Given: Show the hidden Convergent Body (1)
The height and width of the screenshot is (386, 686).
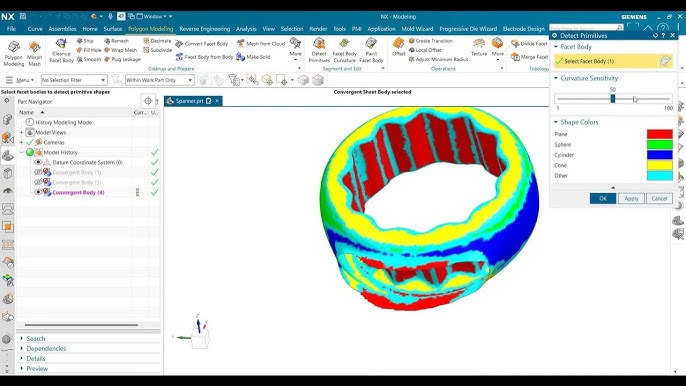Looking at the screenshot, I should pos(38,172).
